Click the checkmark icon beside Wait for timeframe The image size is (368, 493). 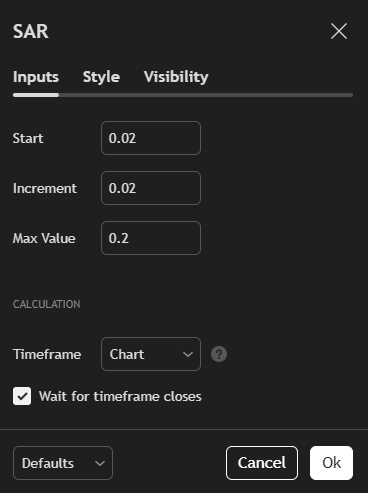(x=22, y=396)
